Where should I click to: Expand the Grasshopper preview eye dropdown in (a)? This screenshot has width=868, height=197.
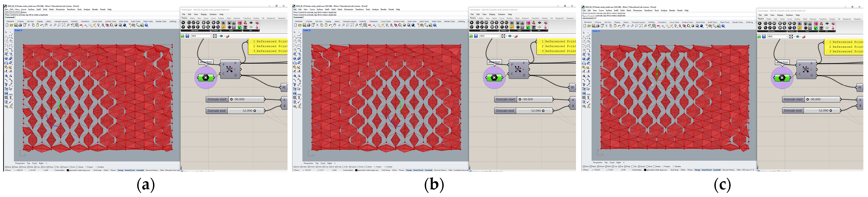click(x=224, y=36)
